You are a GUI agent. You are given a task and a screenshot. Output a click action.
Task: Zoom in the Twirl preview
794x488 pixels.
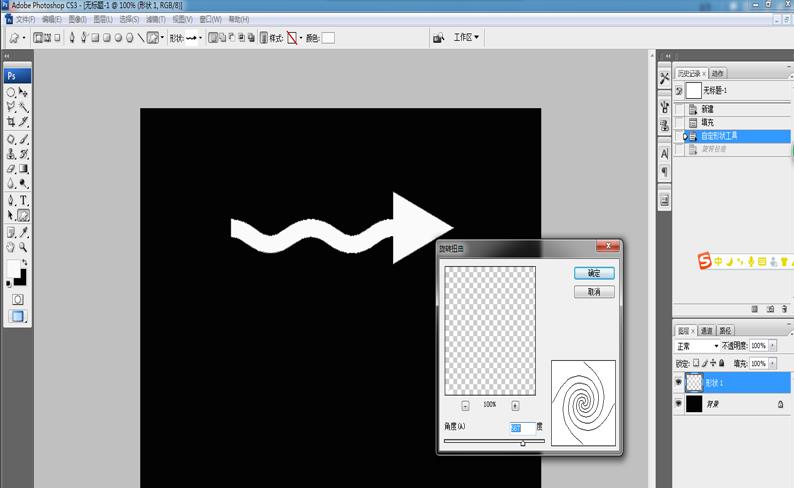[x=515, y=405]
